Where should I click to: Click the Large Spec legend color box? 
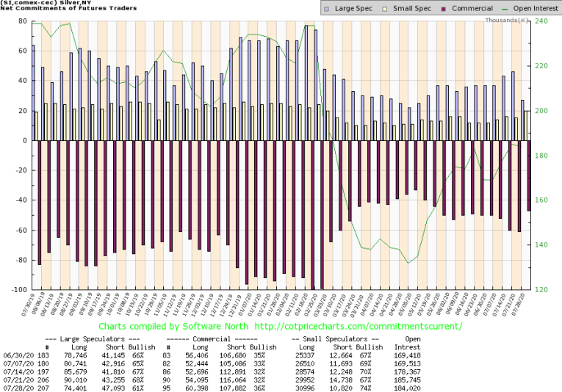(327, 9)
